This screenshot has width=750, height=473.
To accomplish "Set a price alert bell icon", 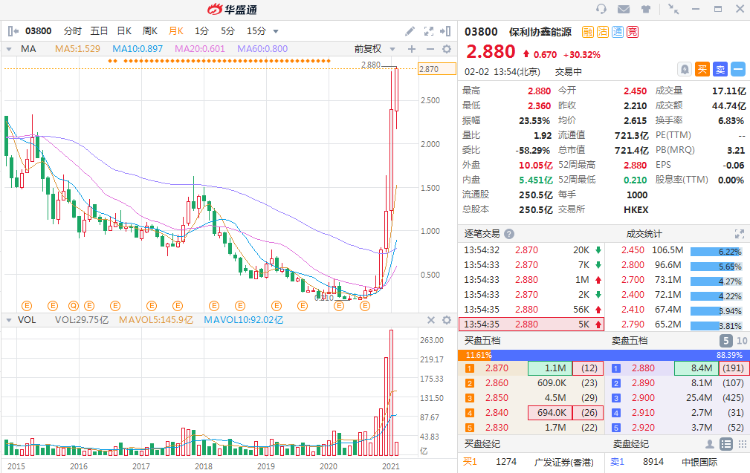I will pyautogui.click(x=685, y=69).
